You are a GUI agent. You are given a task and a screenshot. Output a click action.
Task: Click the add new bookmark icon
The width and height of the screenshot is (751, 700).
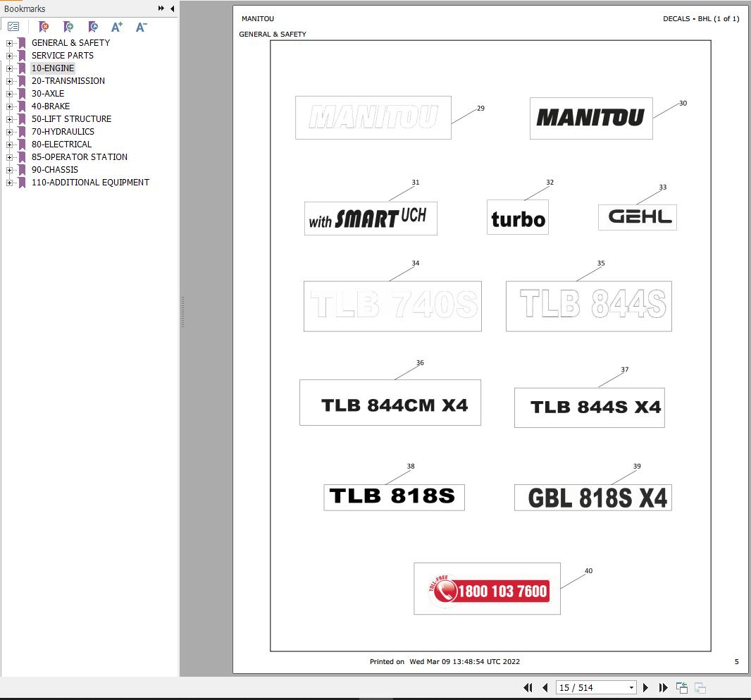(68, 27)
